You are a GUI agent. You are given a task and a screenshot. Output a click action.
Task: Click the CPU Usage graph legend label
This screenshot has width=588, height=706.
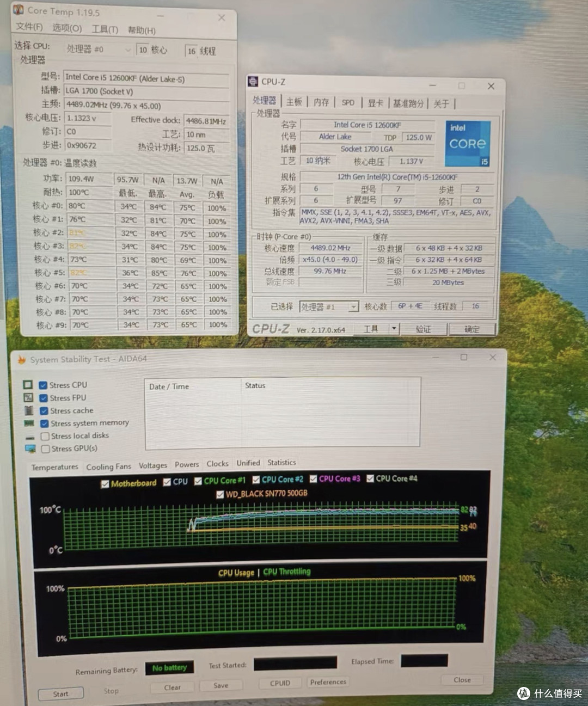(x=236, y=573)
